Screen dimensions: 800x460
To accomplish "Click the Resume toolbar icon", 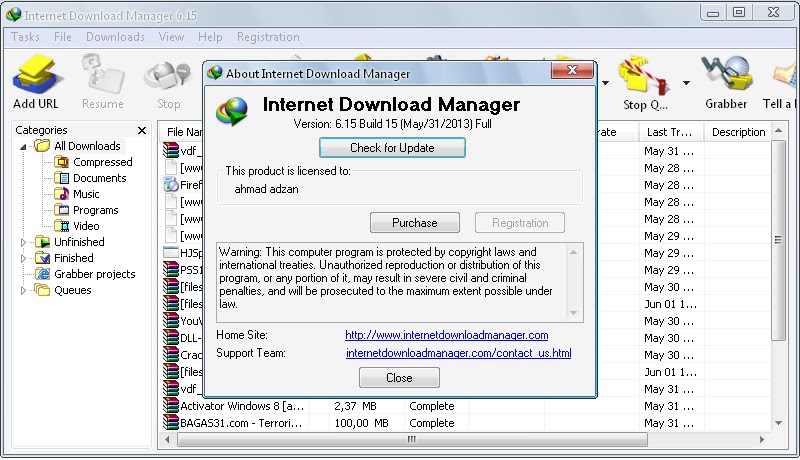I will (103, 75).
